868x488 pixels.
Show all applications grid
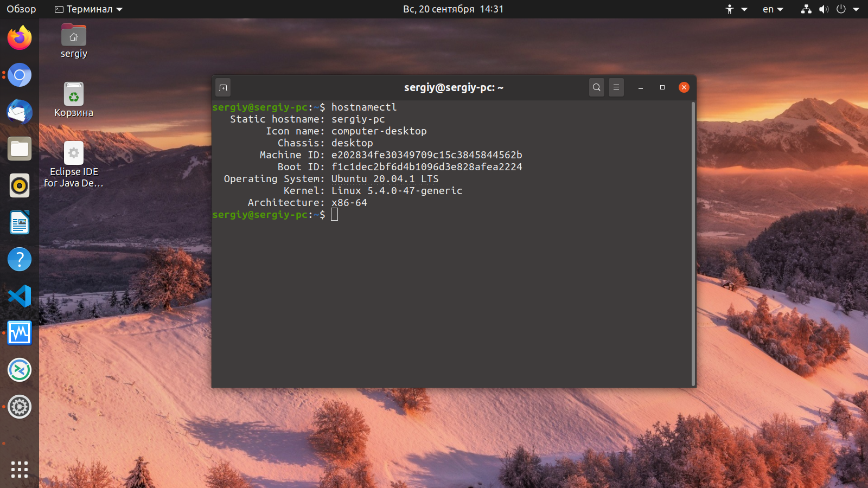pyautogui.click(x=20, y=470)
